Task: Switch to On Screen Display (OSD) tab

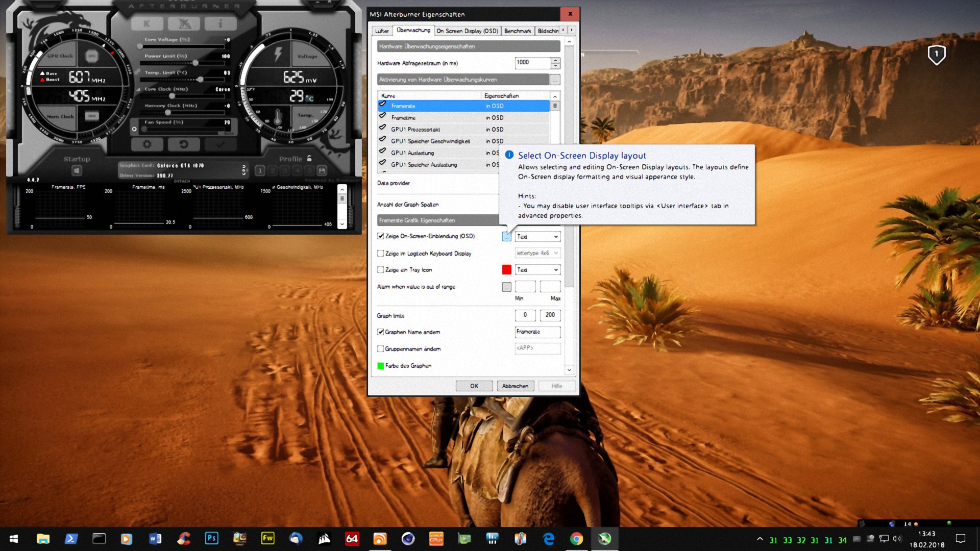Action: click(467, 31)
